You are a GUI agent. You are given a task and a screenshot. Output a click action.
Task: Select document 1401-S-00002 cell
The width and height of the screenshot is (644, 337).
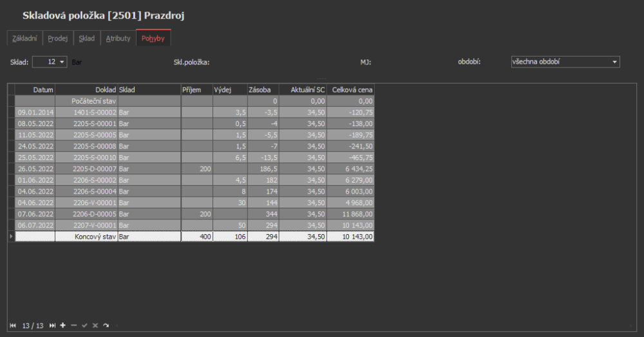click(x=87, y=113)
